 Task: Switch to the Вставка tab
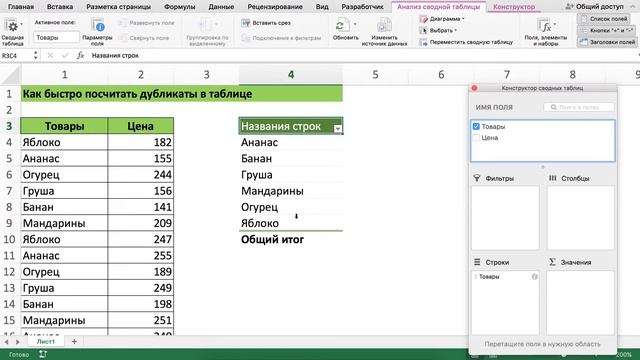pyautogui.click(x=60, y=7)
